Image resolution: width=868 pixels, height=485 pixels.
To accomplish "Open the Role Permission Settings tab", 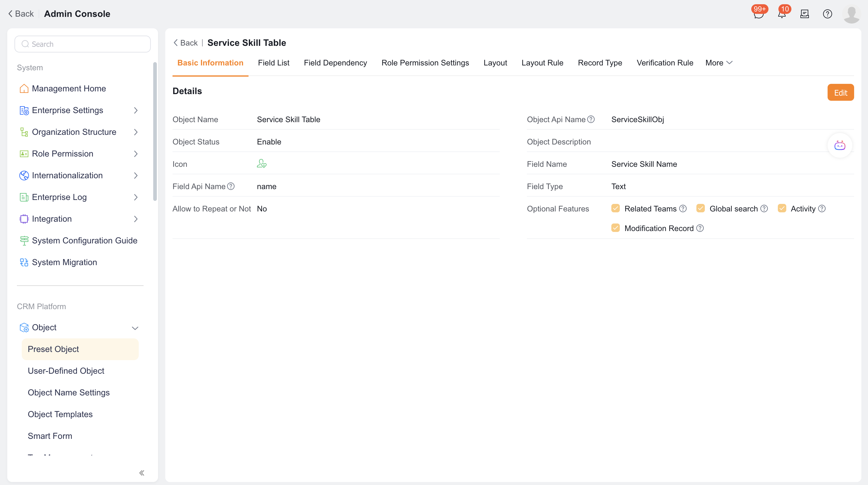I will pos(425,63).
